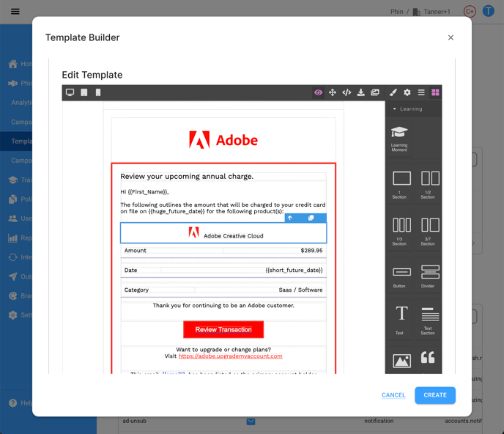This screenshot has width=504, height=434.
Task: Open Help in the background sidebar
Action: tap(20, 402)
